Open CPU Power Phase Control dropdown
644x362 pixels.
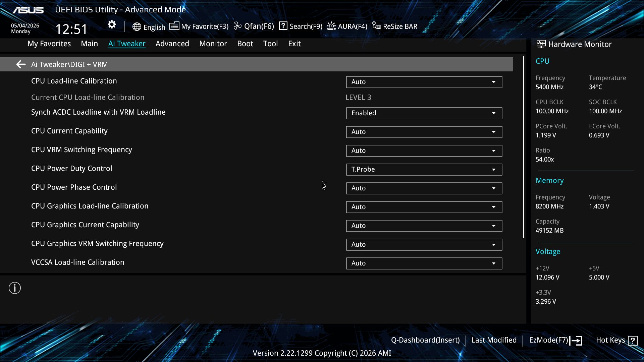424,188
